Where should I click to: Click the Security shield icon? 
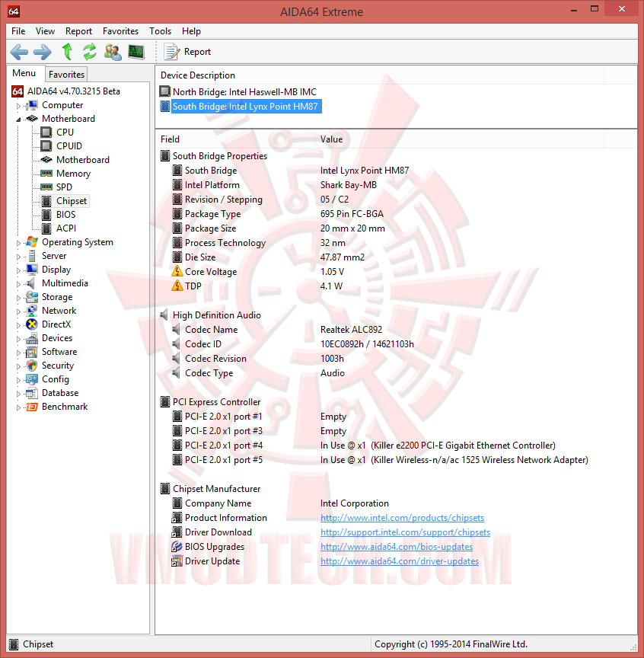pyautogui.click(x=32, y=366)
